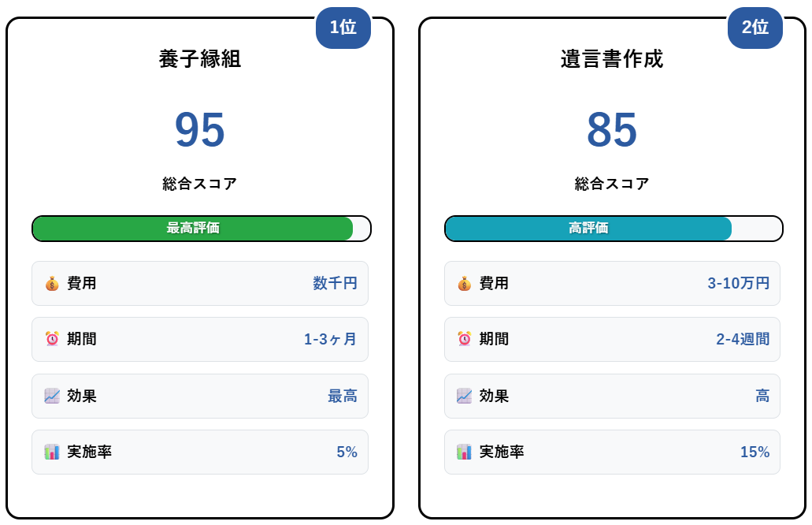Open the 遺言書作成 card title

pyautogui.click(x=612, y=58)
